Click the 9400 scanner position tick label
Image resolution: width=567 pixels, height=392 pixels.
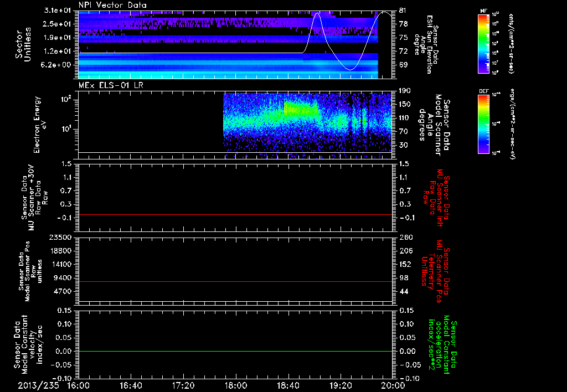coord(63,278)
